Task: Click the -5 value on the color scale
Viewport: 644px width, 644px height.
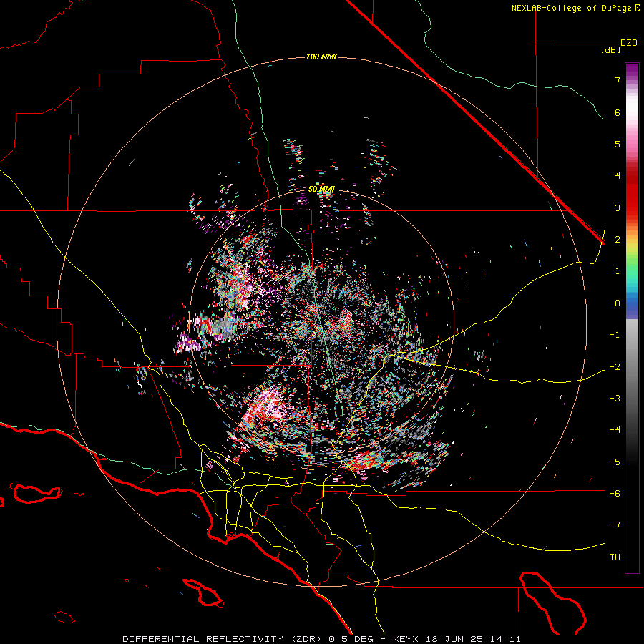Action: coord(615,462)
